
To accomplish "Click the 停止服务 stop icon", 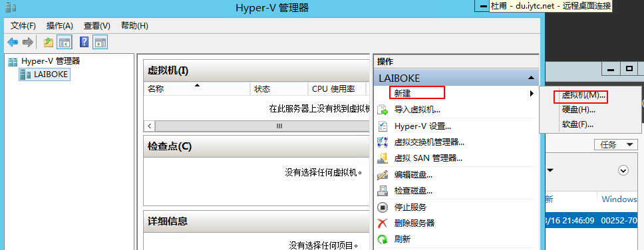I will point(383,207).
